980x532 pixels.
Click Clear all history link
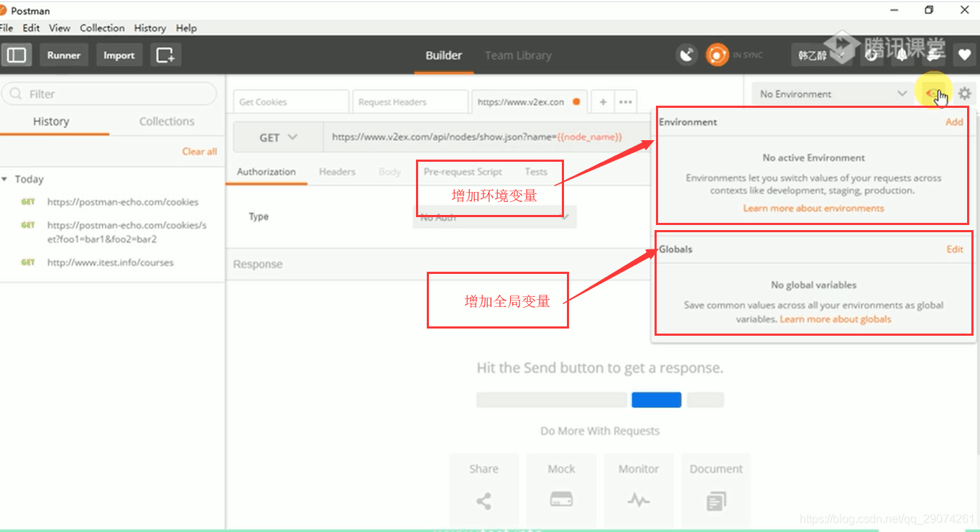[199, 152]
